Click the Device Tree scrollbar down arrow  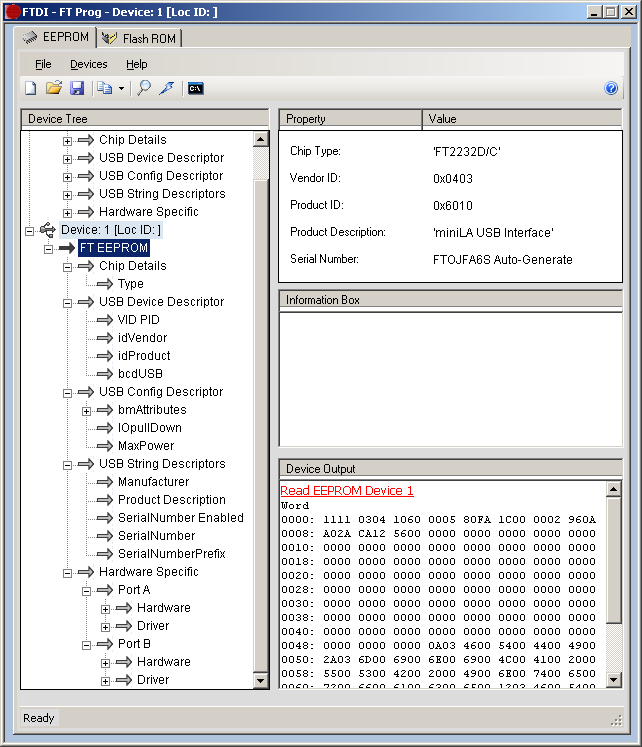click(x=260, y=680)
